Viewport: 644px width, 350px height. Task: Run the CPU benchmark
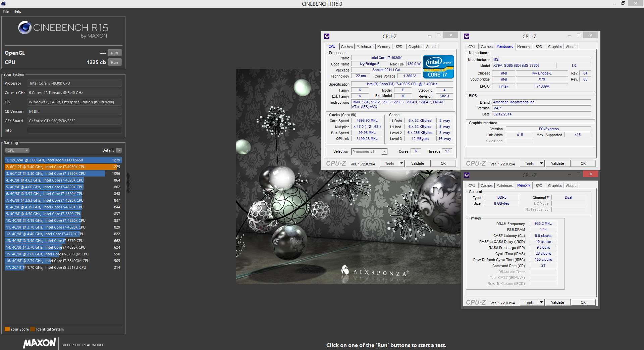[115, 62]
